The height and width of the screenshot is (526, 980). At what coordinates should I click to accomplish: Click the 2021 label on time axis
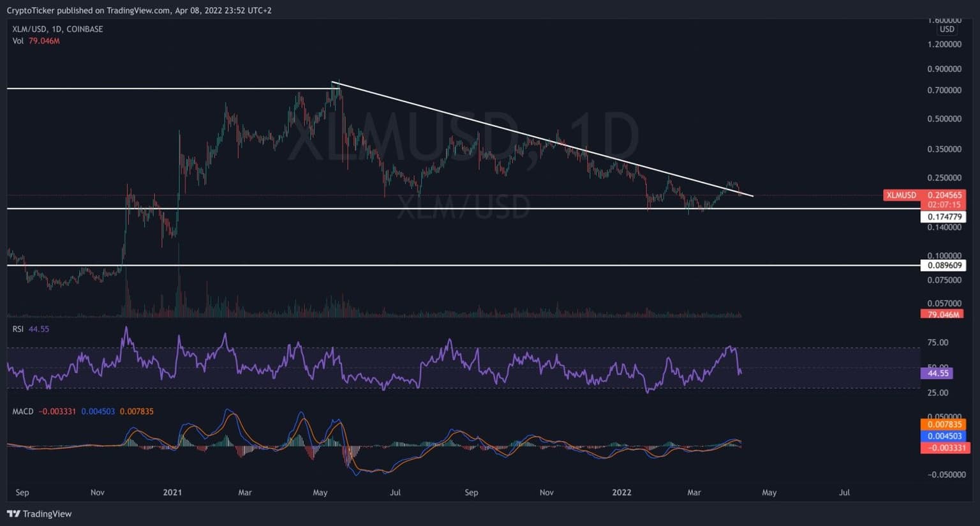coord(172,493)
